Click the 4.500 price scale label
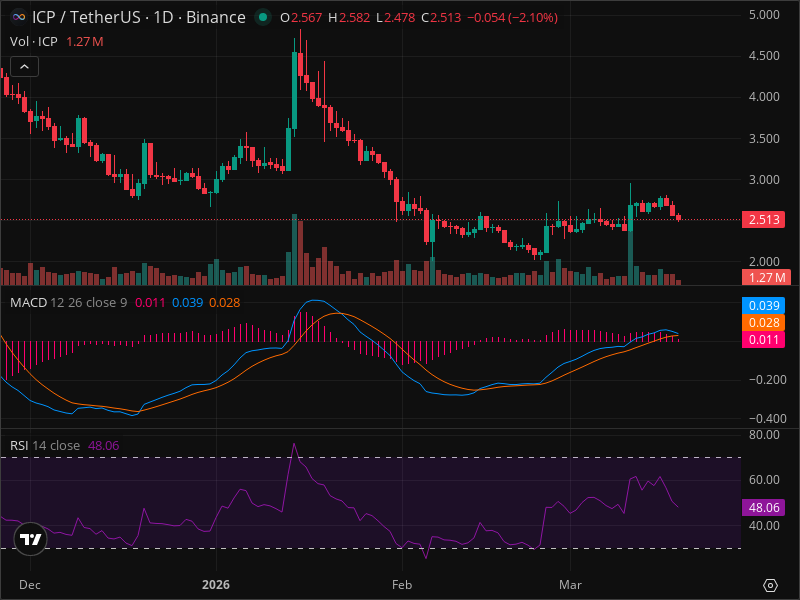800x600 pixels. 764,56
